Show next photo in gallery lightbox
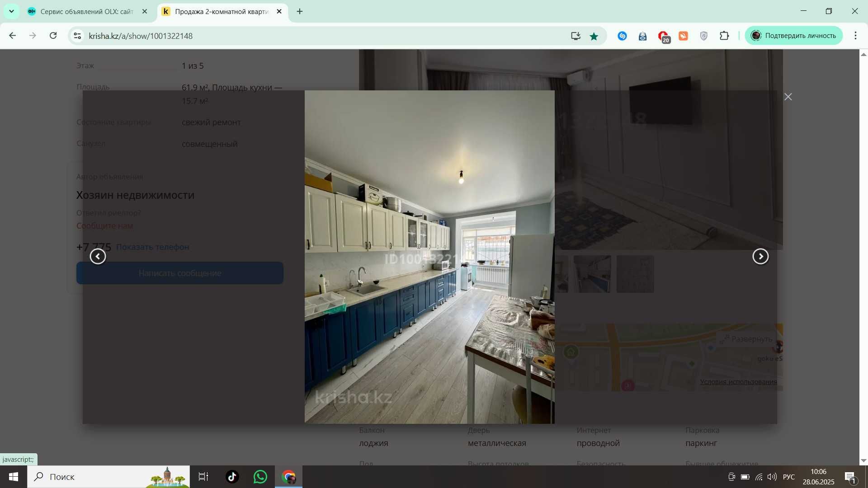Viewport: 868px width, 488px height. pyautogui.click(x=760, y=256)
